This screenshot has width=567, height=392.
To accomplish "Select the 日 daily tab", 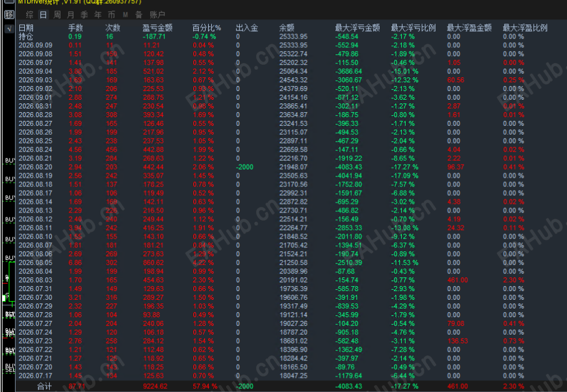I will (43, 15).
